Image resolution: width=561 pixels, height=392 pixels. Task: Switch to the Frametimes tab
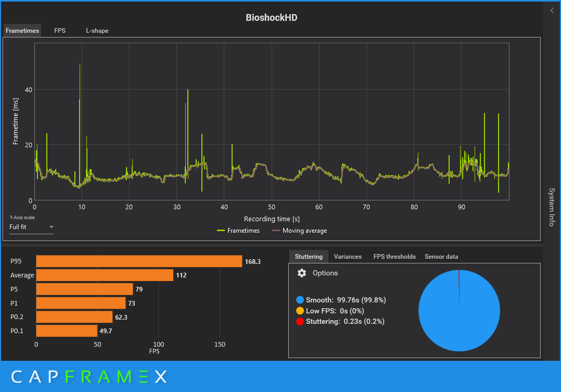[22, 31]
